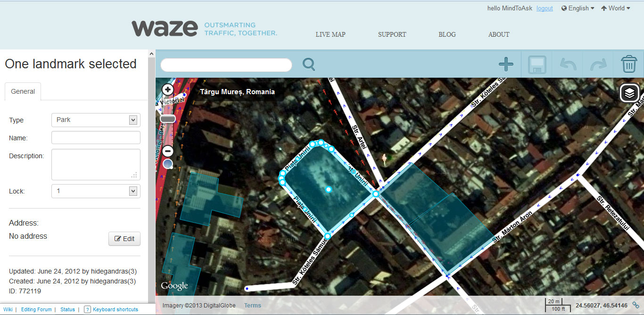Viewport: 644px width, 315px height.
Task: Click the permalink chain icon
Action: [x=636, y=305]
